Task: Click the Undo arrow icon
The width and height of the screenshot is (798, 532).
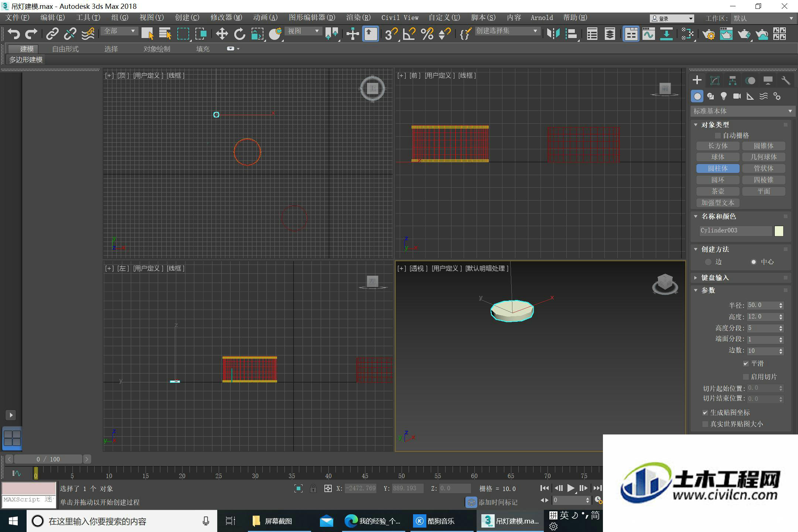Action: [14, 34]
